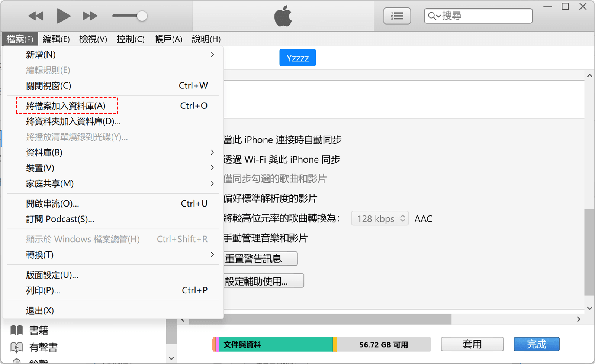Expand the 裝置(V) submenu

[x=113, y=168]
